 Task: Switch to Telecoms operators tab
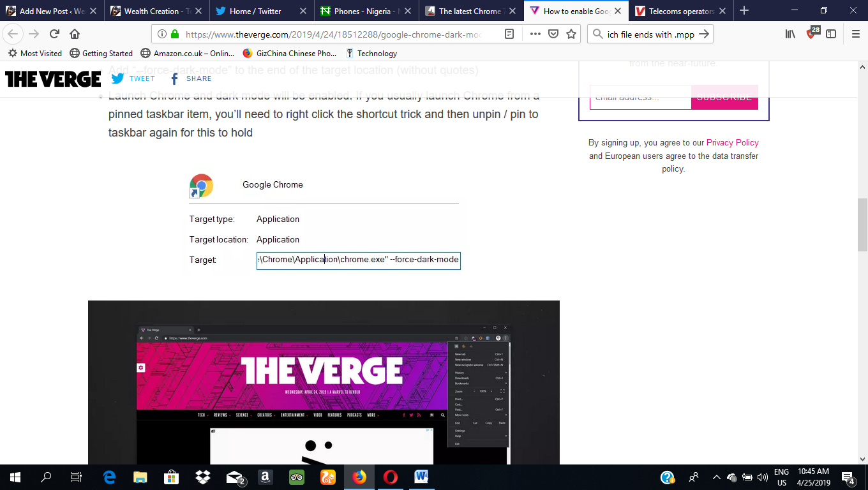(680, 11)
